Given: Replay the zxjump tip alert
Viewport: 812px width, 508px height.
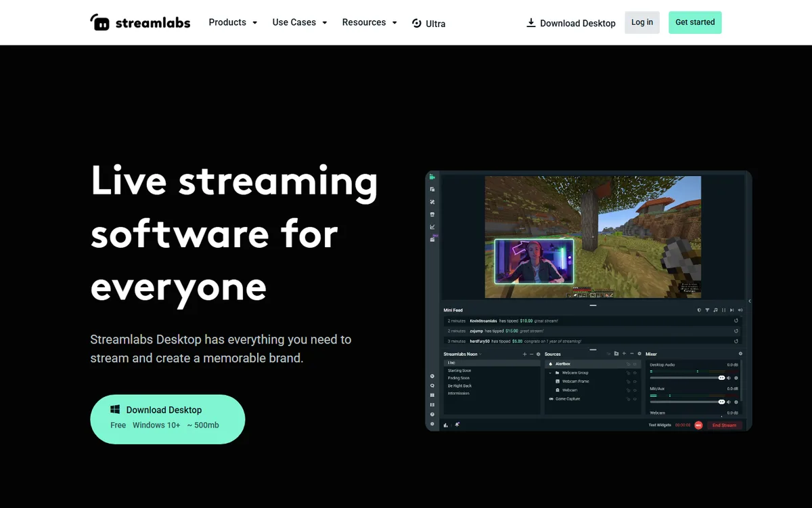Looking at the screenshot, I should (736, 331).
